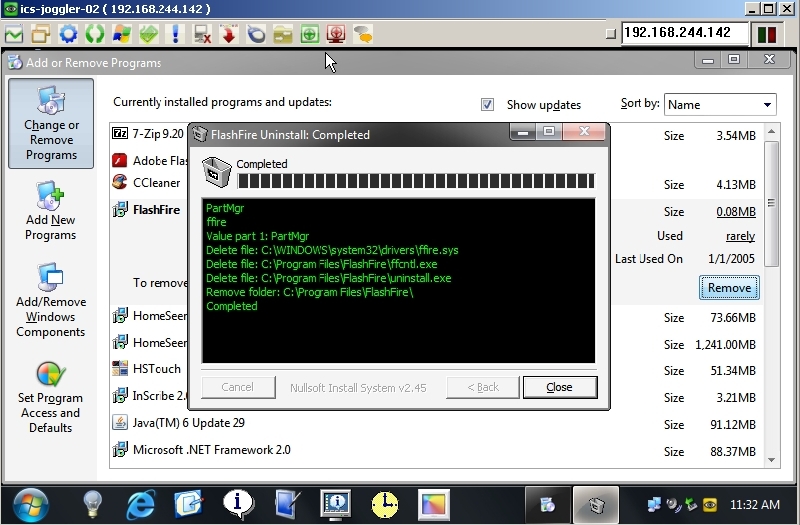The height and width of the screenshot is (525, 800).
Task: Open the chat bubbles toolbar icon
Action: (363, 34)
